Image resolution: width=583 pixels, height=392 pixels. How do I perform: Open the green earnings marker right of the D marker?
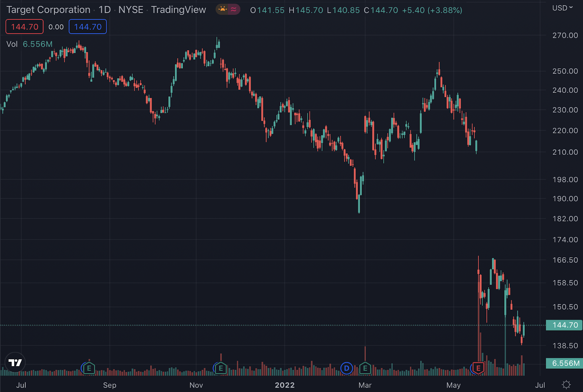pos(365,368)
